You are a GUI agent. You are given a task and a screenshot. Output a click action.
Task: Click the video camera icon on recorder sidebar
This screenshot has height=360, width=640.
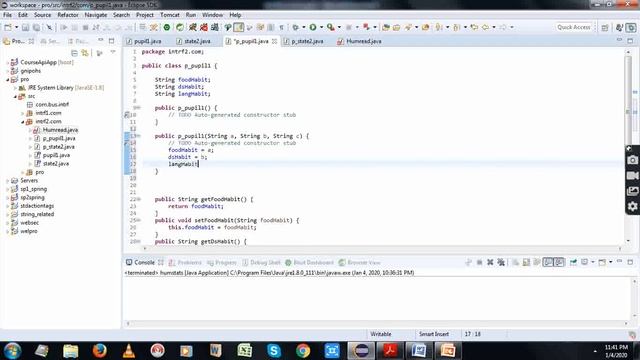(632, 176)
